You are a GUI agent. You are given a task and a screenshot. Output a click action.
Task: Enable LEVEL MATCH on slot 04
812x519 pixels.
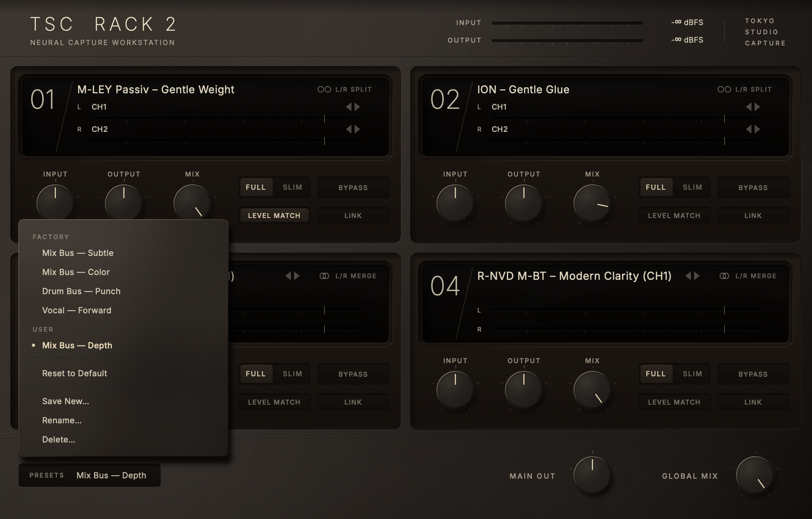tap(674, 402)
